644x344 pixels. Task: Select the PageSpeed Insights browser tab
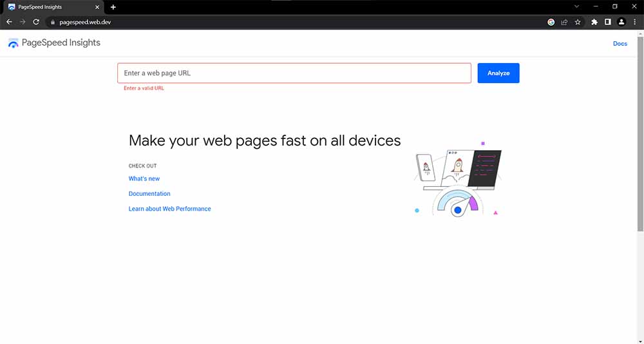point(54,7)
